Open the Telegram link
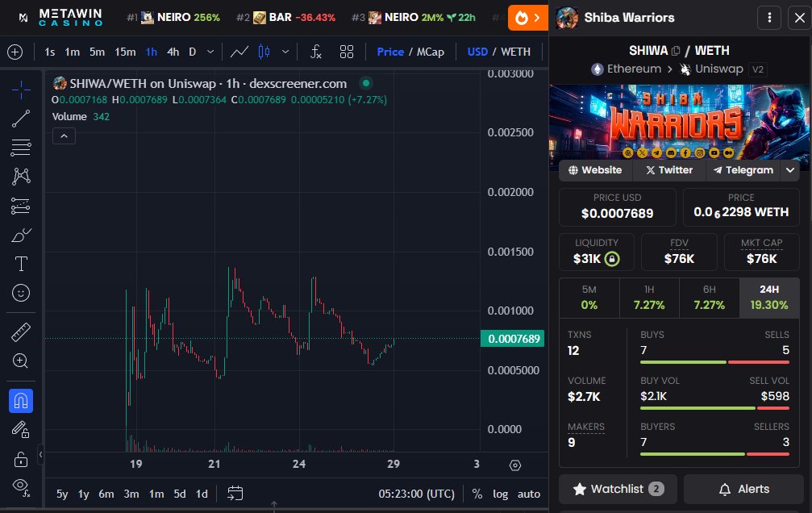 [743, 170]
